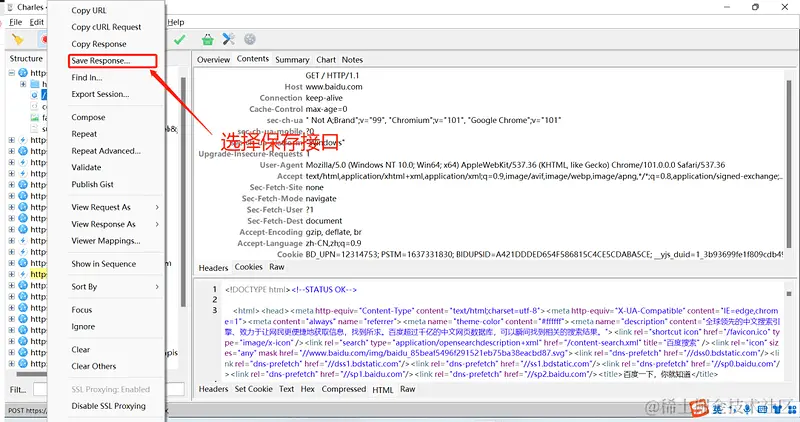Expand the folder node under first host

point(23,84)
